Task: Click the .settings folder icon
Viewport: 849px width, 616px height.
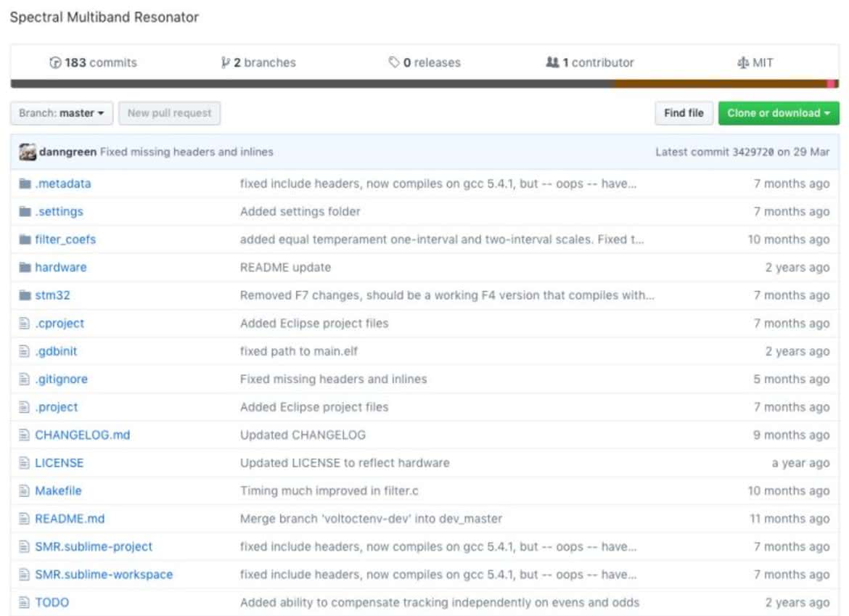Action: pos(25,212)
